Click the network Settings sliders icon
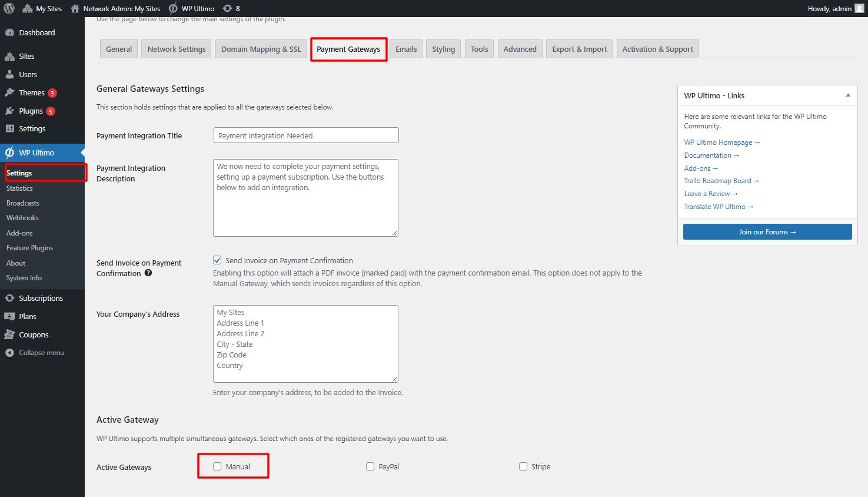This screenshot has height=497, width=868. (x=9, y=128)
